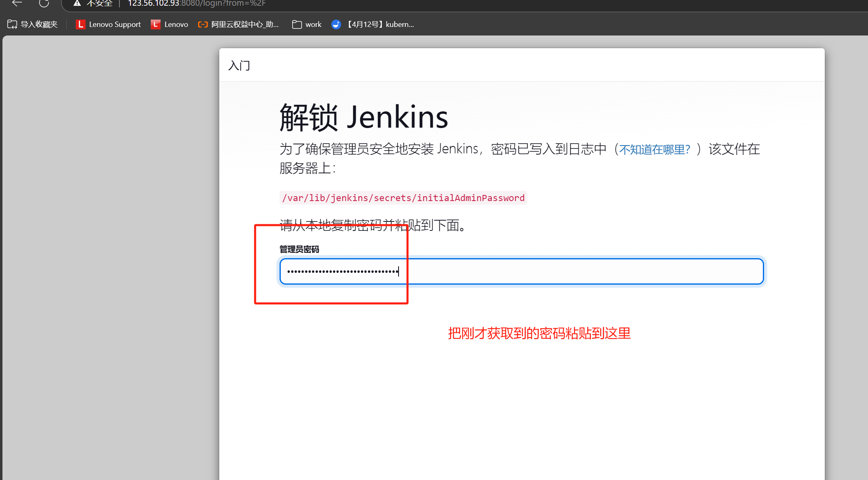Open the 【4月12号】kubern... bookmark
The image size is (868, 480).
373,24
